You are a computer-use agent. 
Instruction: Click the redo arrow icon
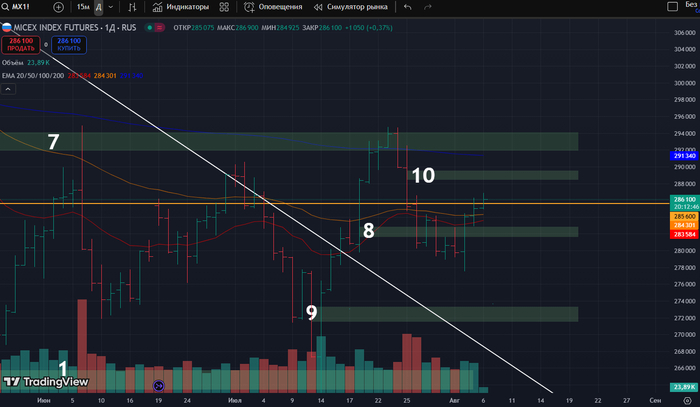point(435,6)
